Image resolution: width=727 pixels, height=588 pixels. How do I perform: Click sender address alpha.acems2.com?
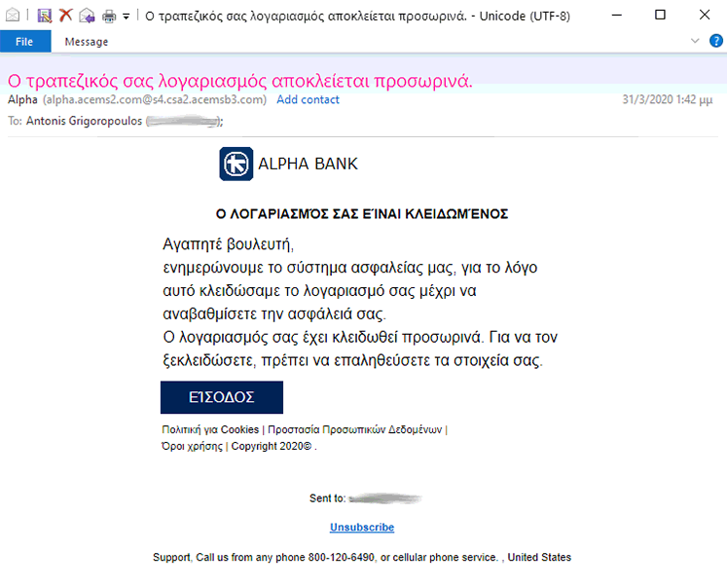(x=155, y=99)
